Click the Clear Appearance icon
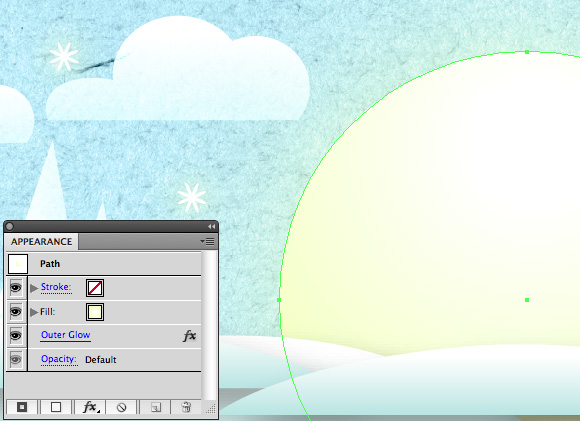Viewport: 580px width, 421px height. coord(121,407)
